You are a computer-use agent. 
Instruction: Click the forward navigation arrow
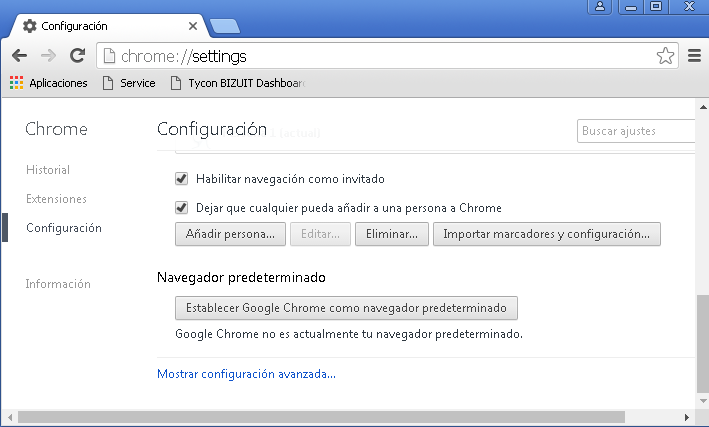(48, 56)
